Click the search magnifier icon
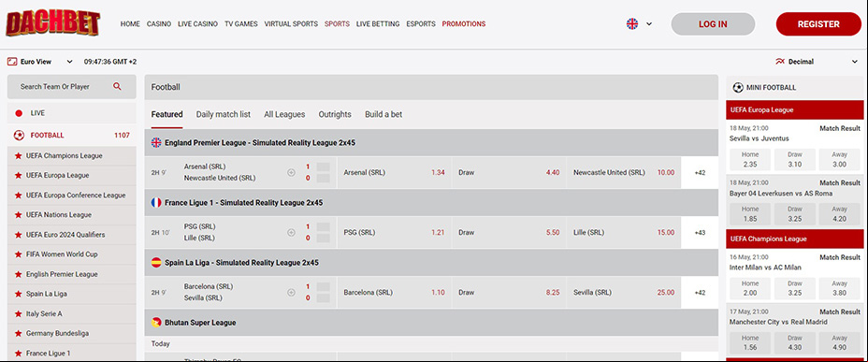868x362 pixels. (x=117, y=86)
